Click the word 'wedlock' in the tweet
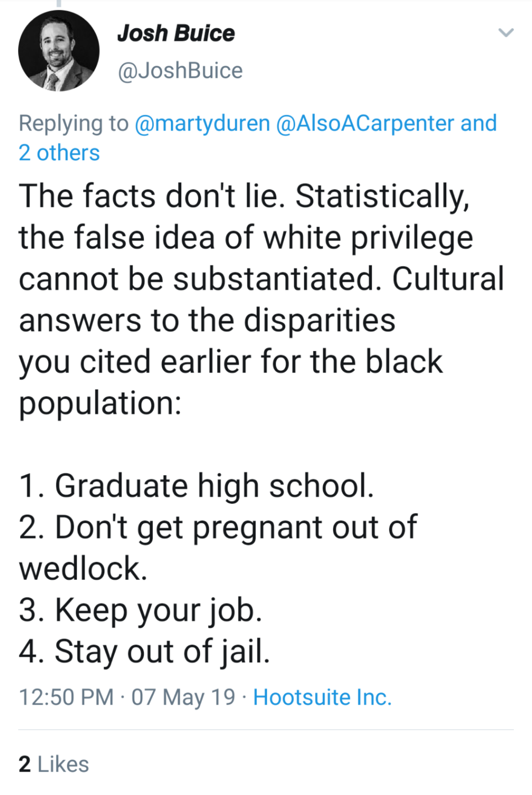 [x=83, y=569]
